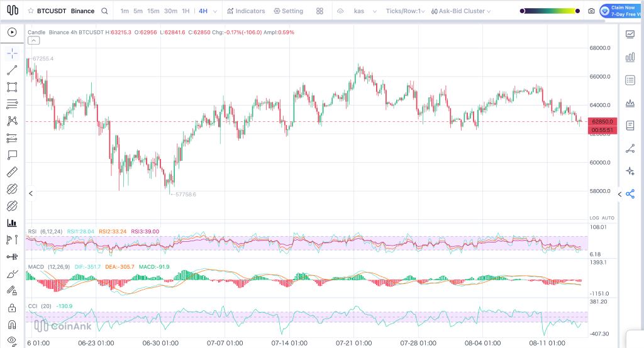Click the magnet snap tool icon
This screenshot has height=348, width=644.
pyautogui.click(x=12, y=325)
